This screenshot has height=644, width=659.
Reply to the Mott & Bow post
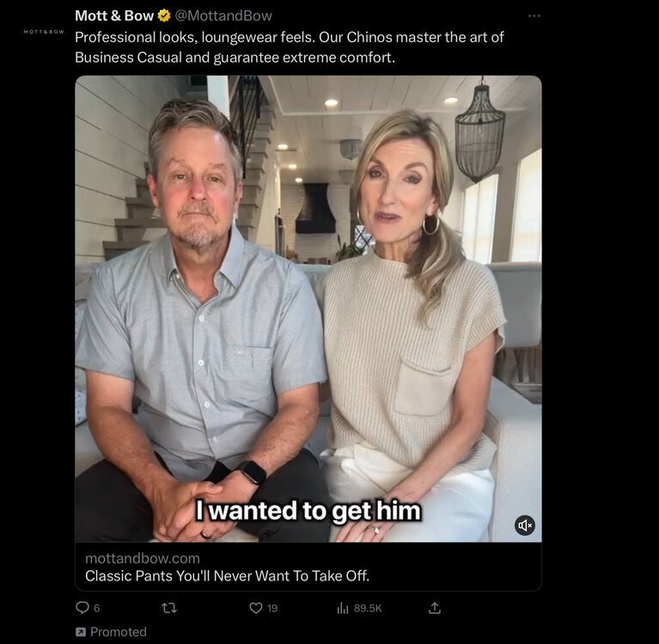[82, 608]
